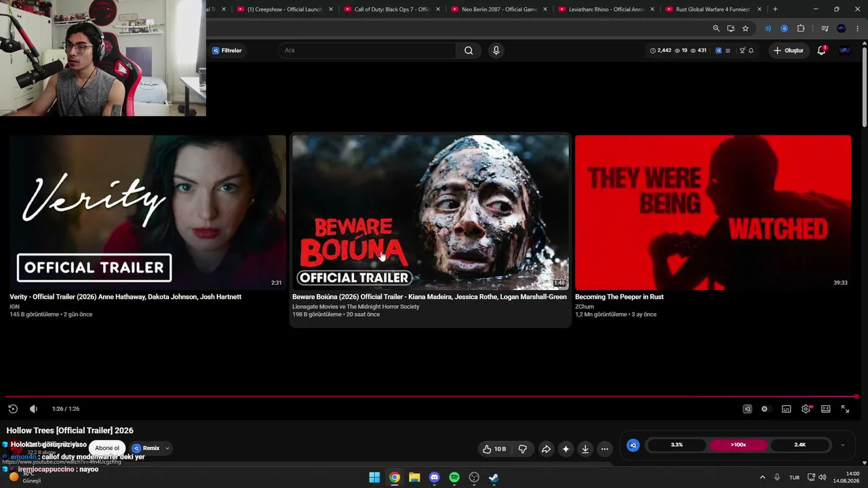Open Steam from the taskbar
Screen dimensions: 868x488
pos(494,477)
